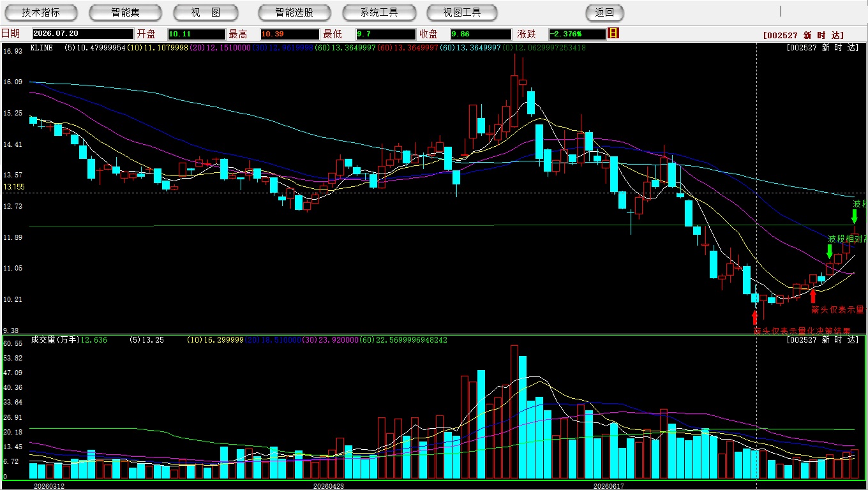
Task: Click the 涨跌 label
Action: click(527, 34)
